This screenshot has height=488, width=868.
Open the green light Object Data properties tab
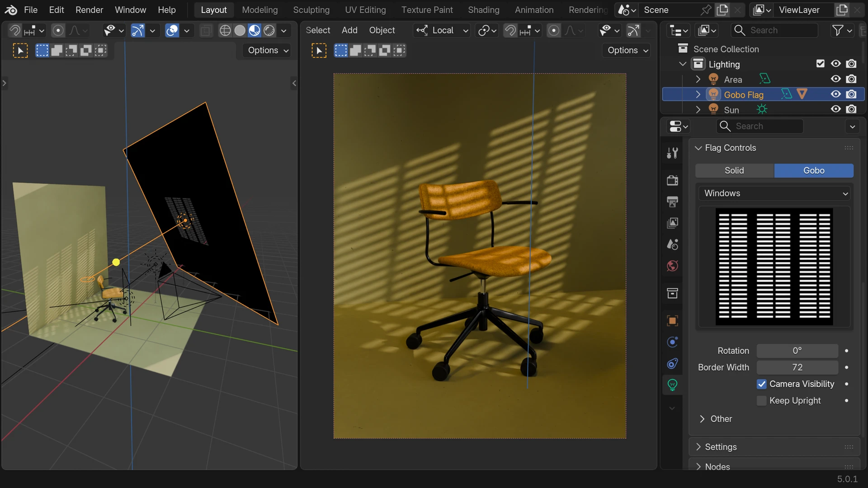coord(672,385)
